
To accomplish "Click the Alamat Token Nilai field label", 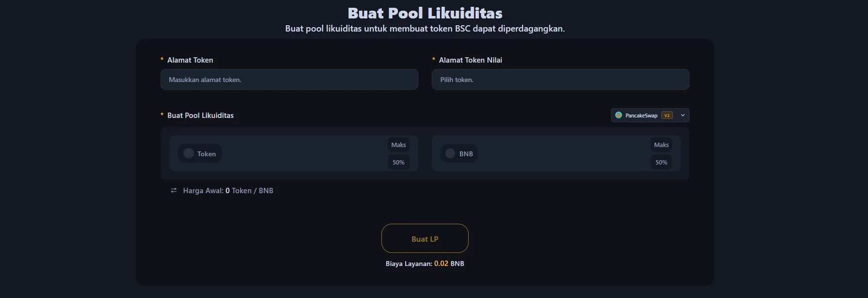I will pyautogui.click(x=470, y=60).
